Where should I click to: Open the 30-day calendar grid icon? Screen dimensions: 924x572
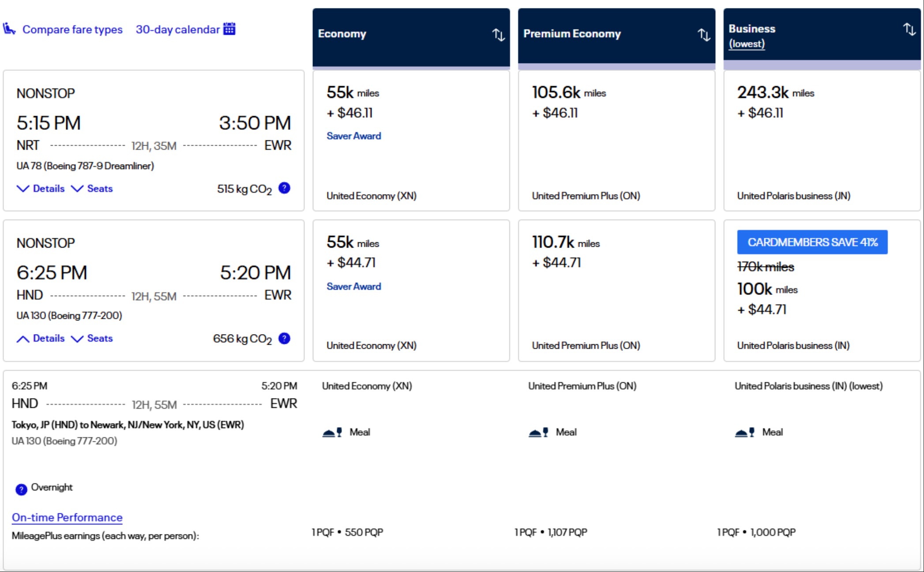tap(229, 29)
